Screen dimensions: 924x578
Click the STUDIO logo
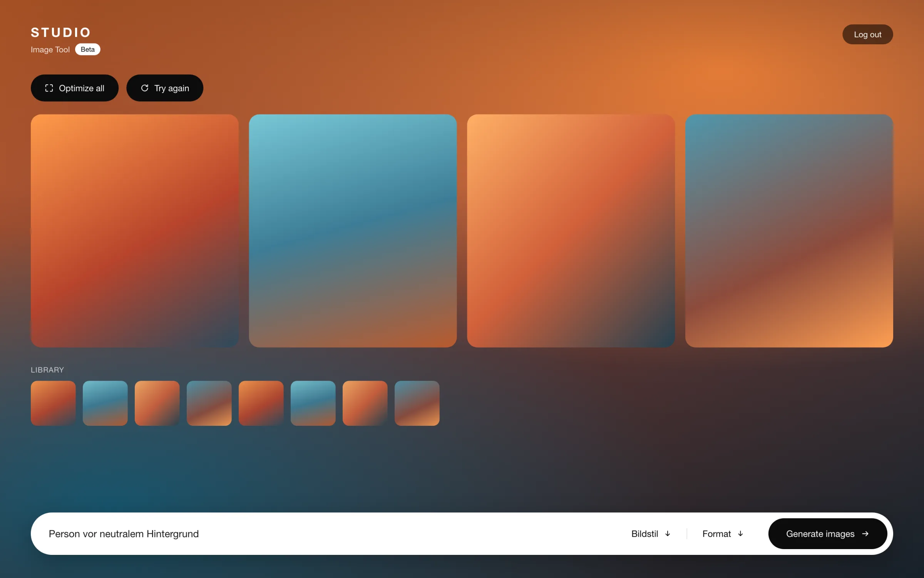(x=61, y=32)
